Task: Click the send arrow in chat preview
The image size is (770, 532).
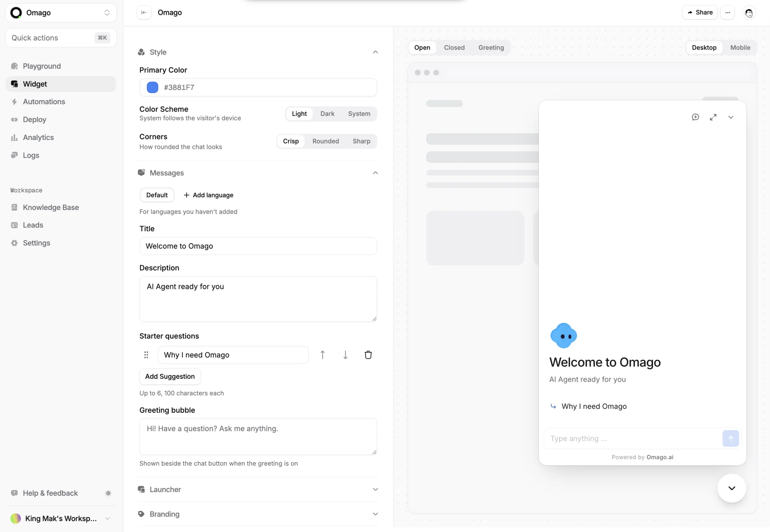Action: (731, 439)
